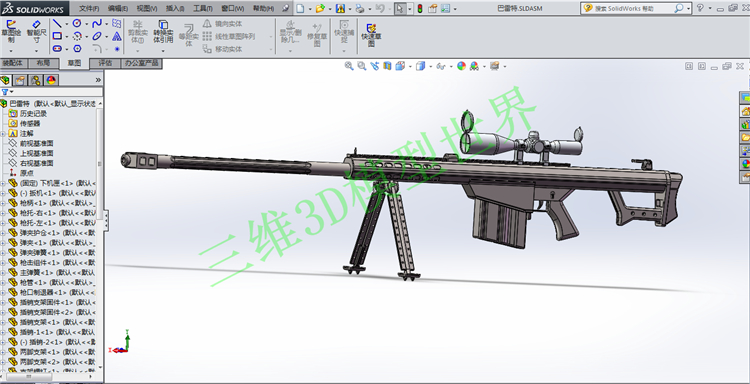Select the Arc sketch tool
This screenshot has height=384, width=750.
[x=77, y=36]
